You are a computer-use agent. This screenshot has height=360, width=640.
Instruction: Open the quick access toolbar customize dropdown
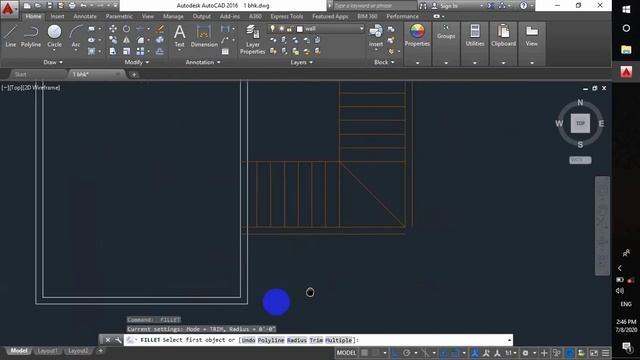coord(116,6)
